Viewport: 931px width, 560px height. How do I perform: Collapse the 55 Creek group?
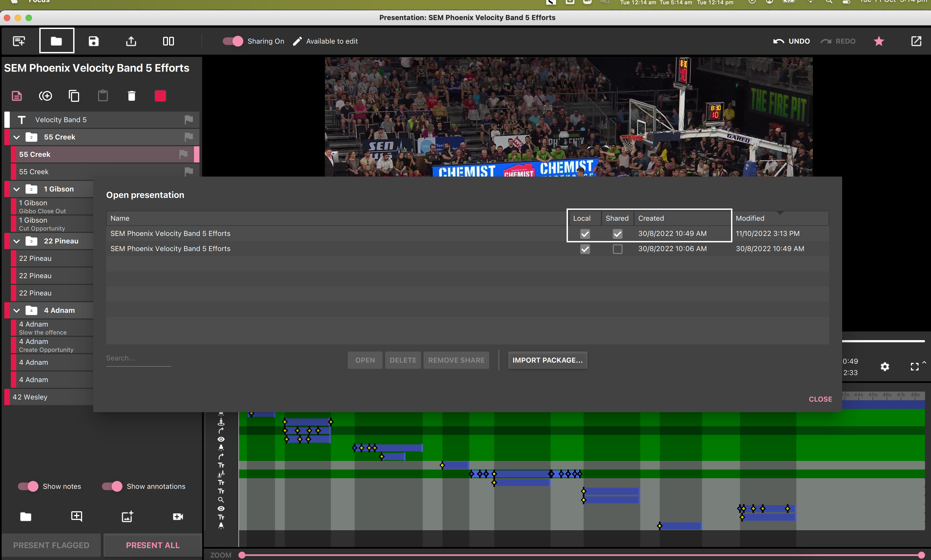click(x=16, y=137)
